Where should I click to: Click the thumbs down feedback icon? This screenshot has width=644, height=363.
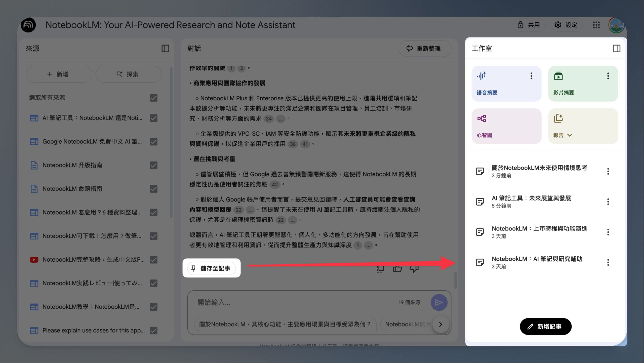tap(414, 269)
